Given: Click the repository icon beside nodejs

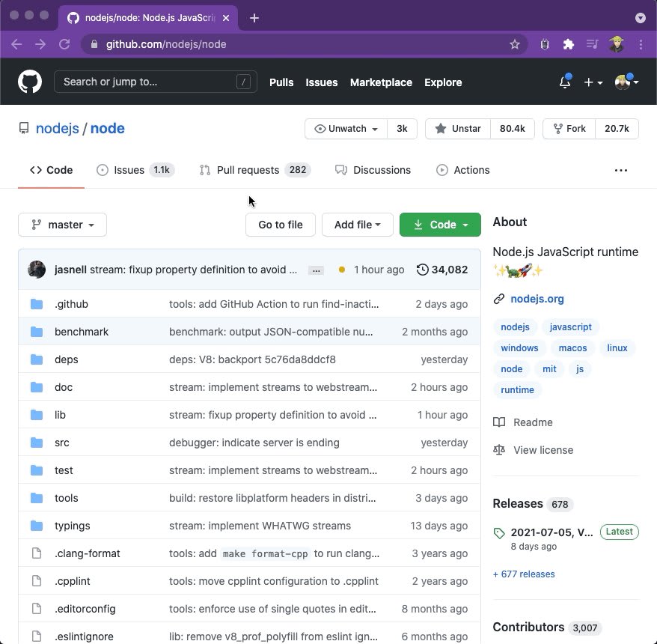Looking at the screenshot, I should pyautogui.click(x=24, y=128).
